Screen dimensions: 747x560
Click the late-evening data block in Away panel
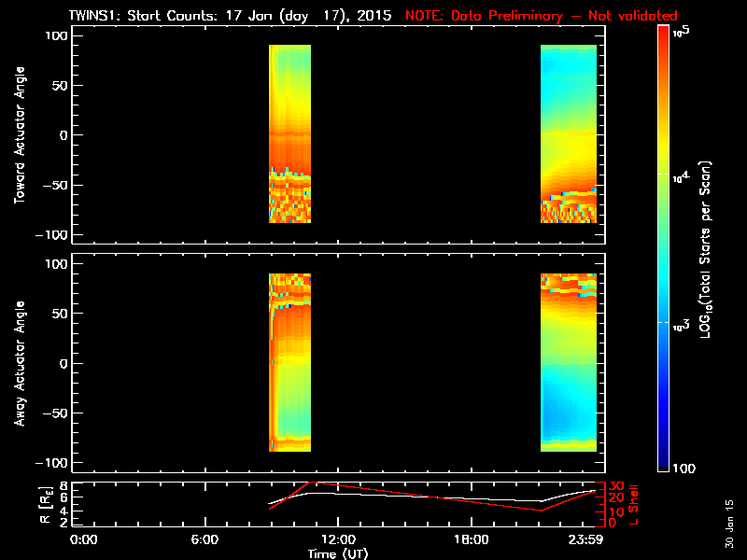[569, 362]
